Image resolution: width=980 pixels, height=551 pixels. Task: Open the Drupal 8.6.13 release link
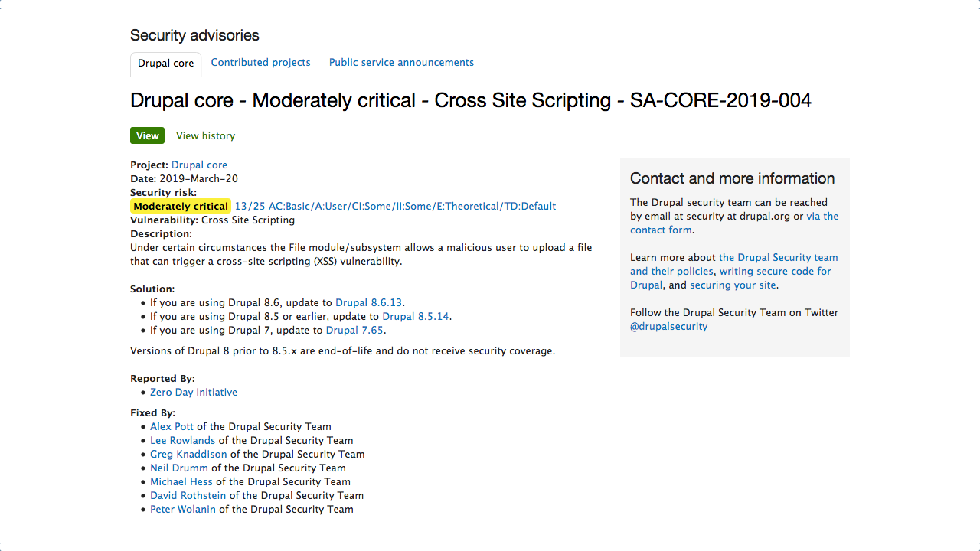click(x=369, y=302)
